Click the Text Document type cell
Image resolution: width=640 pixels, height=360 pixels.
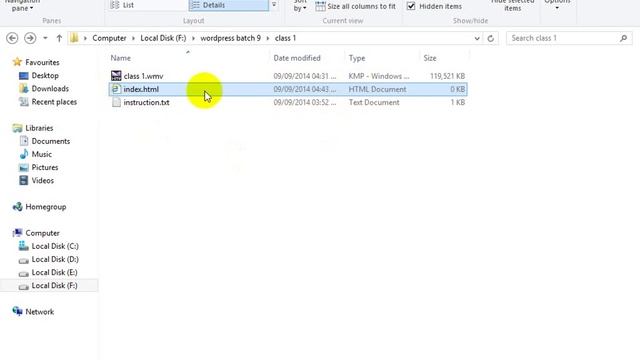[374, 102]
